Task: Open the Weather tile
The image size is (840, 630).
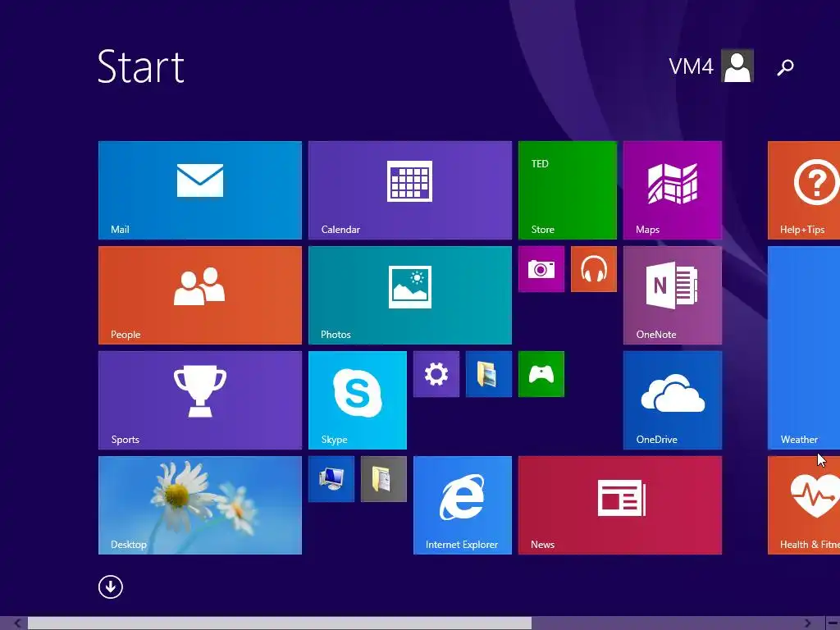Action: pyautogui.click(x=804, y=348)
